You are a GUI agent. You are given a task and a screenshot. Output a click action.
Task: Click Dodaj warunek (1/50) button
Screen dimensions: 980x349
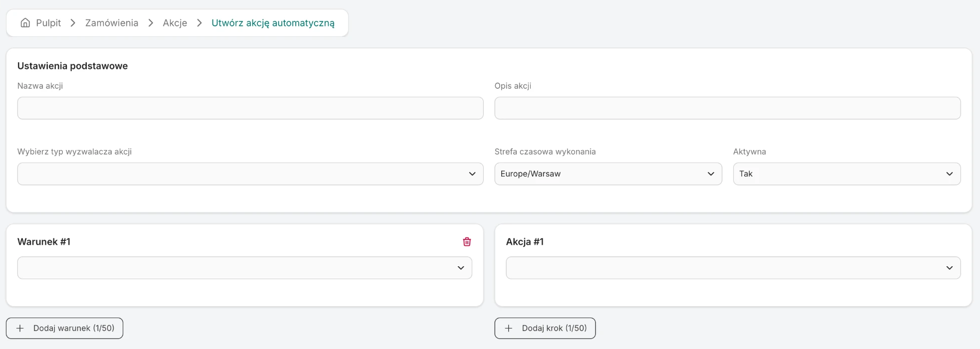tap(64, 328)
